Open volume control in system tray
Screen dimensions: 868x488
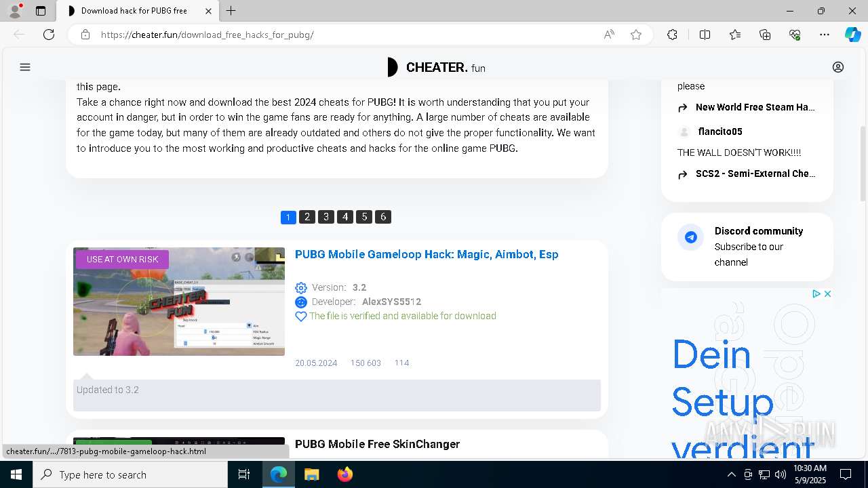click(780, 474)
